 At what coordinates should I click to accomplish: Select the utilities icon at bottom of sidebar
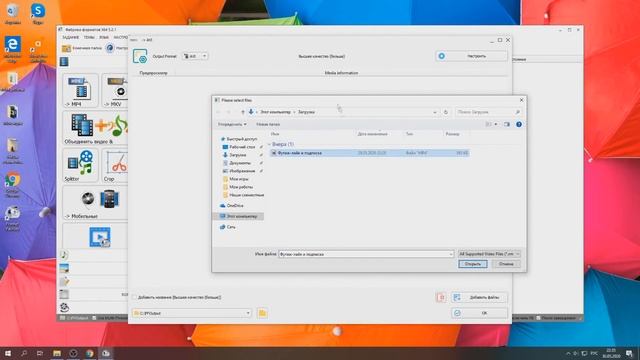pos(64,307)
